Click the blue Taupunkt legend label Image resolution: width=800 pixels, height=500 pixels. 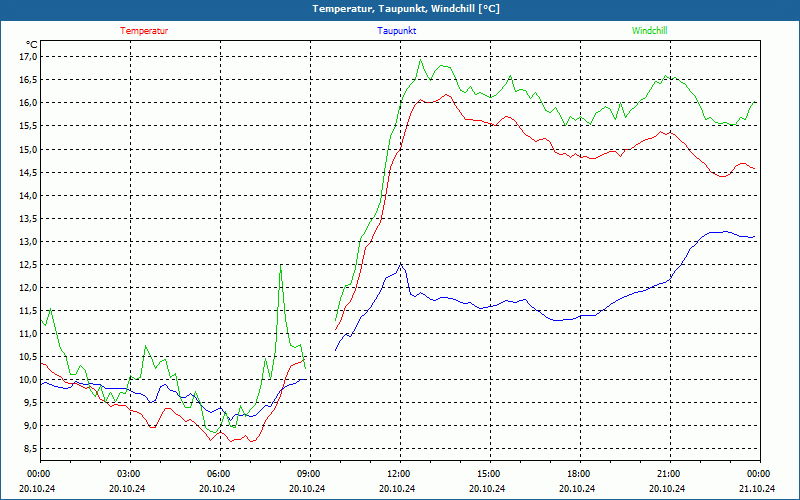tap(396, 31)
